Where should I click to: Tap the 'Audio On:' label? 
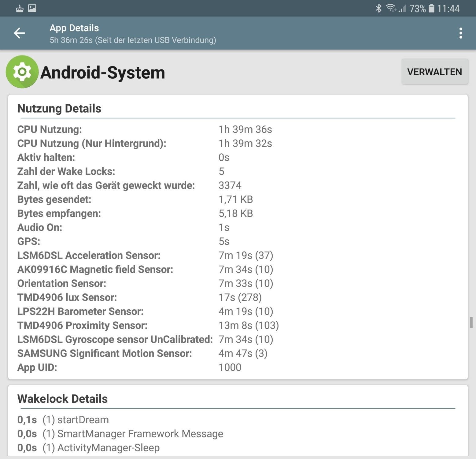tap(40, 227)
